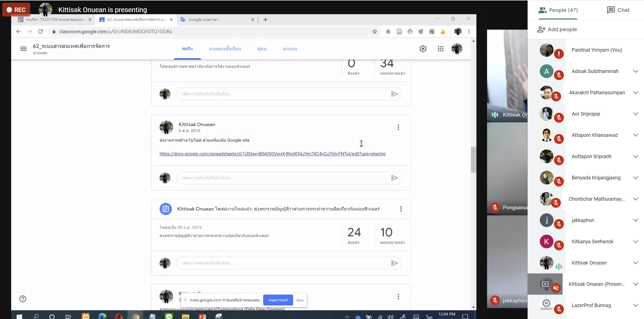Open Classroom settings gear icon
Image resolution: width=644 pixels, height=319 pixels.
point(423,49)
